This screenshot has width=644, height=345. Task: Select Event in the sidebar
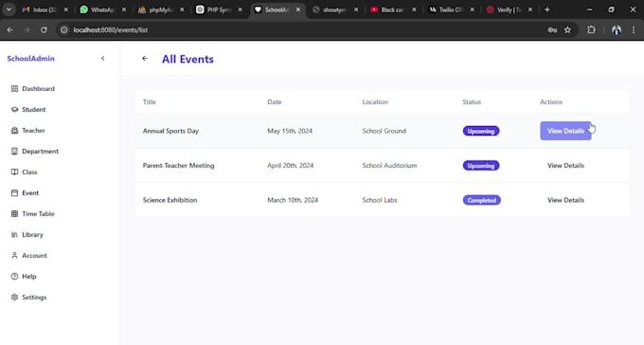click(x=25, y=192)
